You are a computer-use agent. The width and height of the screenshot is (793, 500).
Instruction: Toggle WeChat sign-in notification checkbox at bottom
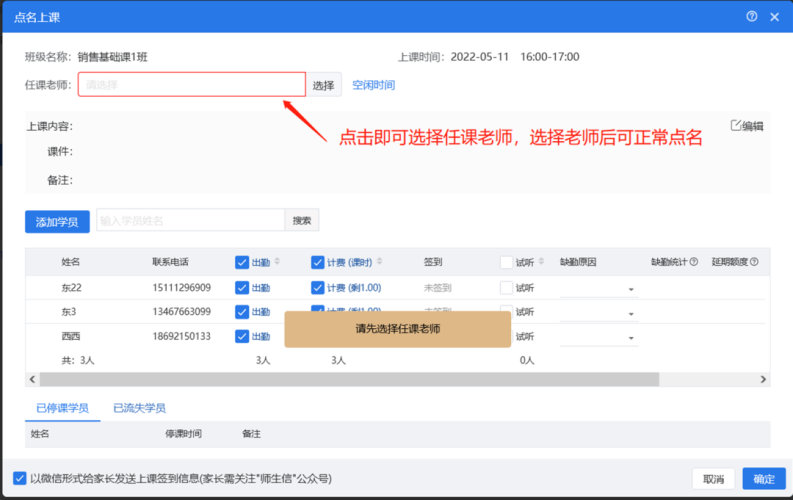coord(20,478)
